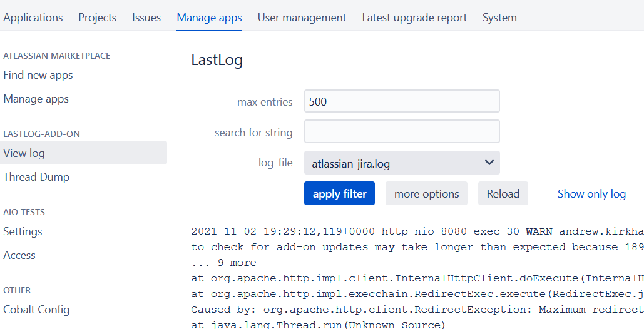This screenshot has width=644, height=329.
Task: Switch to the Projects tab
Action: click(x=97, y=18)
